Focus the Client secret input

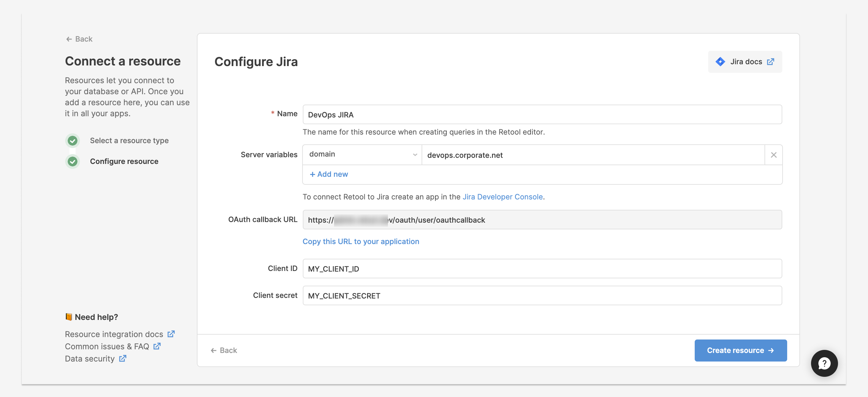(x=542, y=296)
